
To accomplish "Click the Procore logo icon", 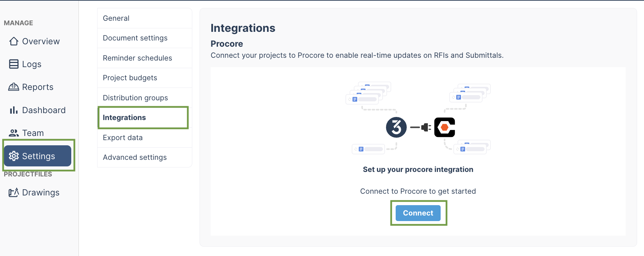I will click(445, 127).
